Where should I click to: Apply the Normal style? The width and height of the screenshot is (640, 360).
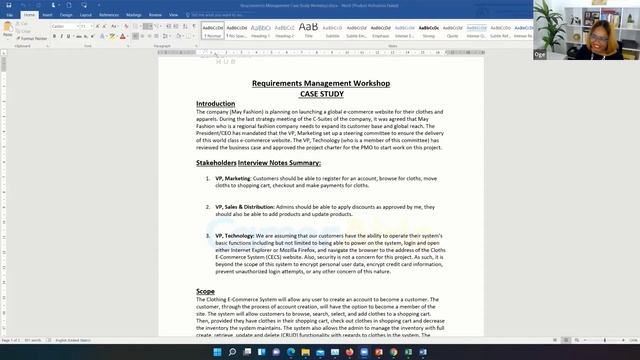213,31
